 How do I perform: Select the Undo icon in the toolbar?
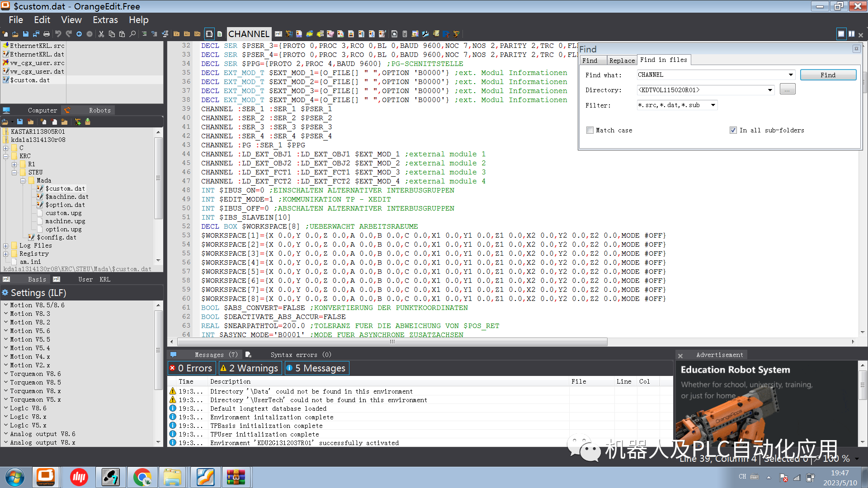tap(58, 34)
